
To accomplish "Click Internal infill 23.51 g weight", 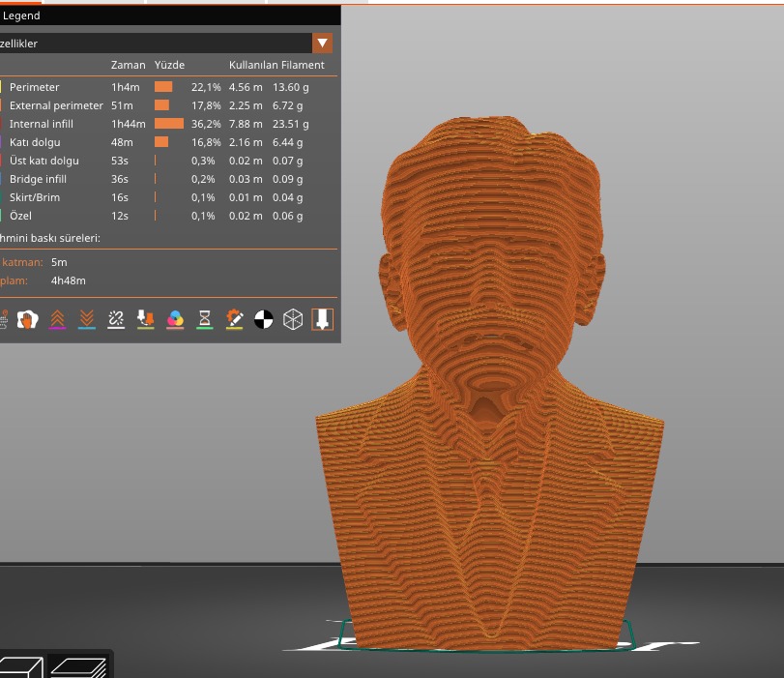I will [291, 124].
